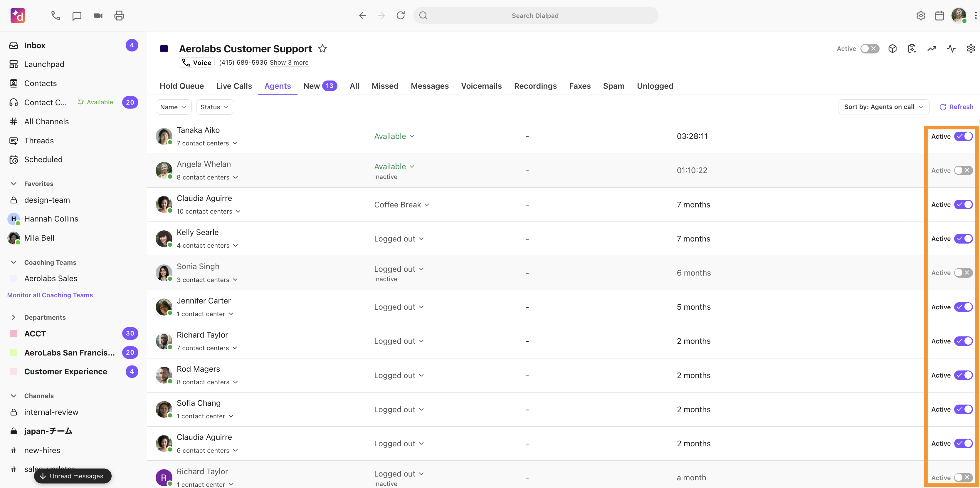
Task: Click the Search Dialpad field
Action: click(536, 16)
